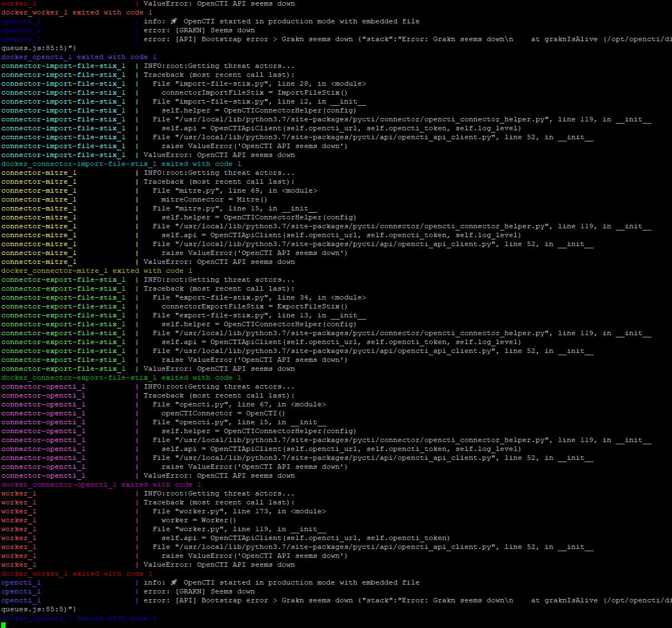Click "worker = Worker()" text
The image size is (672, 628).
pyautogui.click(x=199, y=520)
